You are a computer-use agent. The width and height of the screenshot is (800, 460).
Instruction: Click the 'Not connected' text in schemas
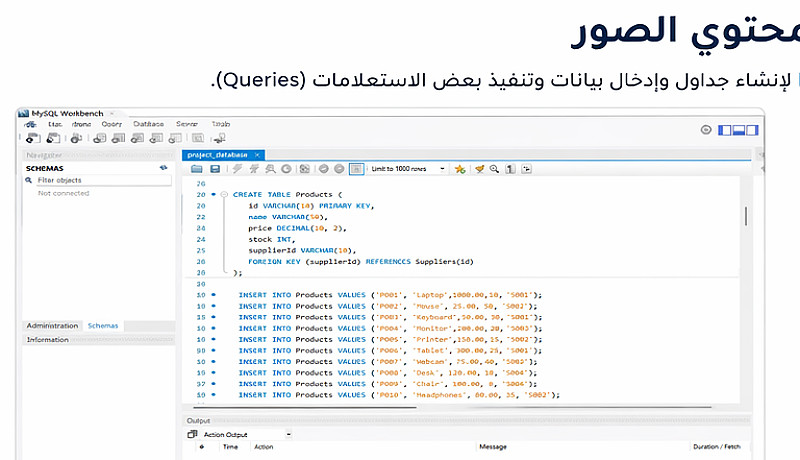point(63,193)
